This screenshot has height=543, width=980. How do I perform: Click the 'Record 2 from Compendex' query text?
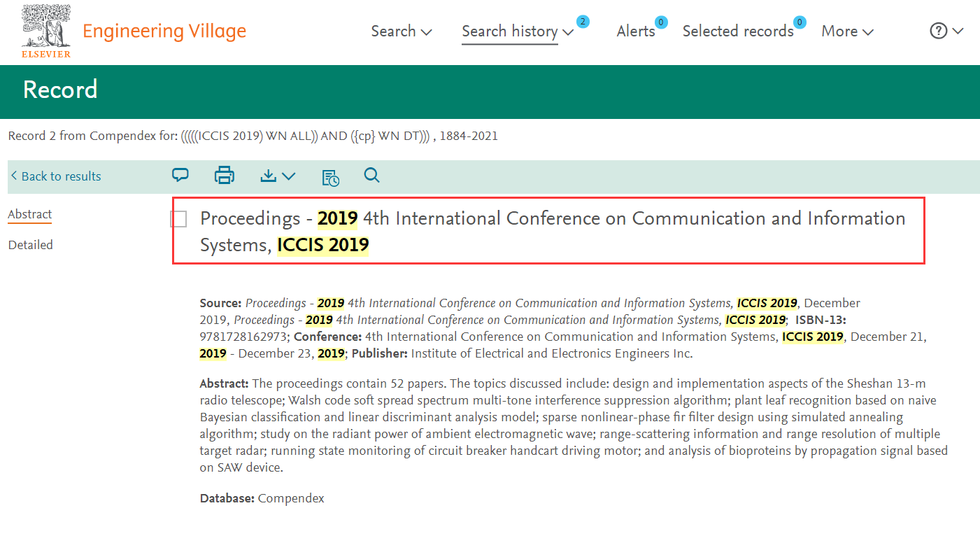point(253,136)
